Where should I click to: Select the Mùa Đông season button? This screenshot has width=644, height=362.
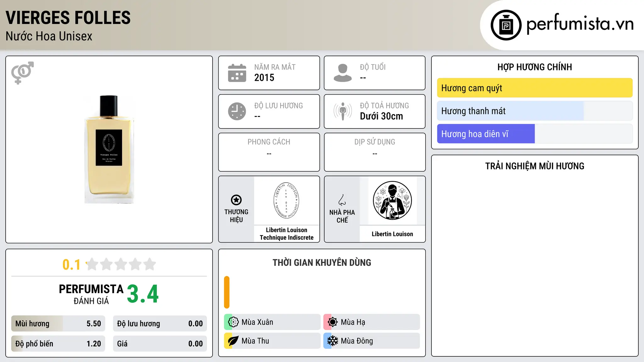371,341
